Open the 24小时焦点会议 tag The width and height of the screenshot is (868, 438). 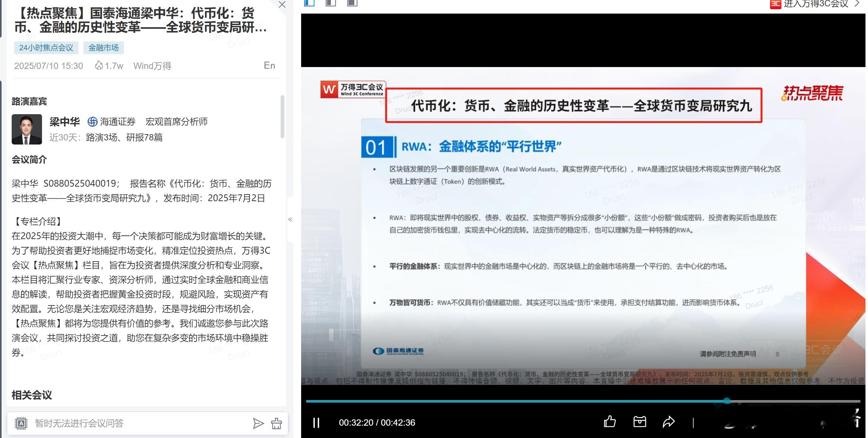pyautogui.click(x=46, y=48)
